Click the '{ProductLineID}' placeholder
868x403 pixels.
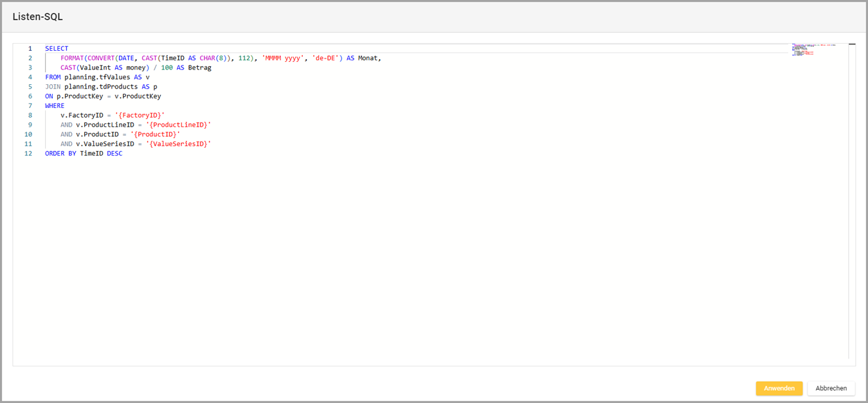coord(178,125)
